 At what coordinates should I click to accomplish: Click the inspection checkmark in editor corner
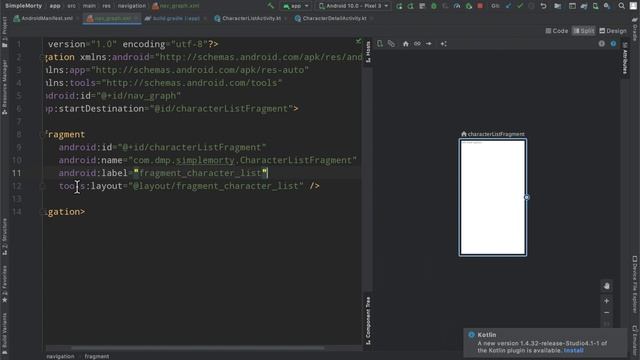(x=358, y=41)
